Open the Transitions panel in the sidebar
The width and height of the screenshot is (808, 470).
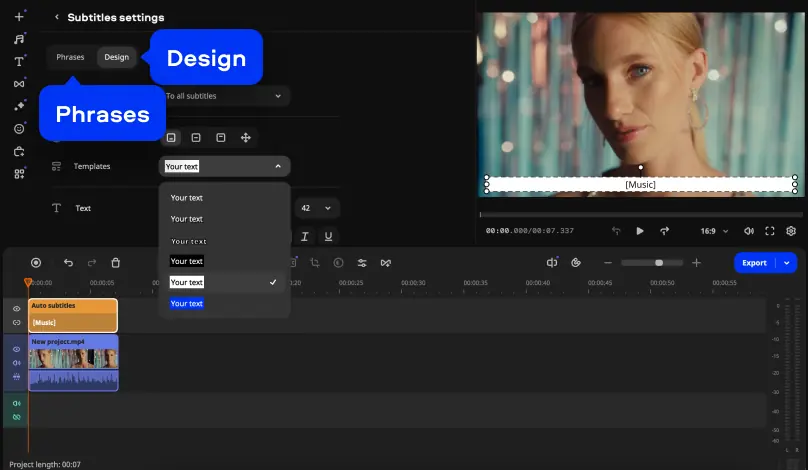click(x=19, y=84)
